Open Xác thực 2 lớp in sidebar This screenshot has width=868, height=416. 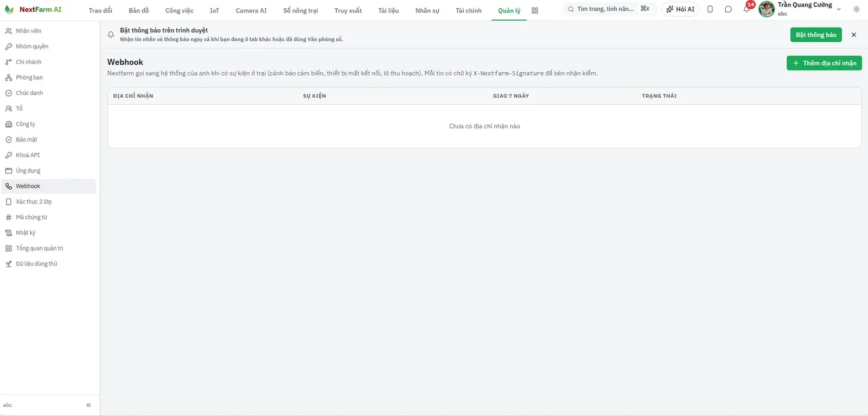[x=49, y=202]
